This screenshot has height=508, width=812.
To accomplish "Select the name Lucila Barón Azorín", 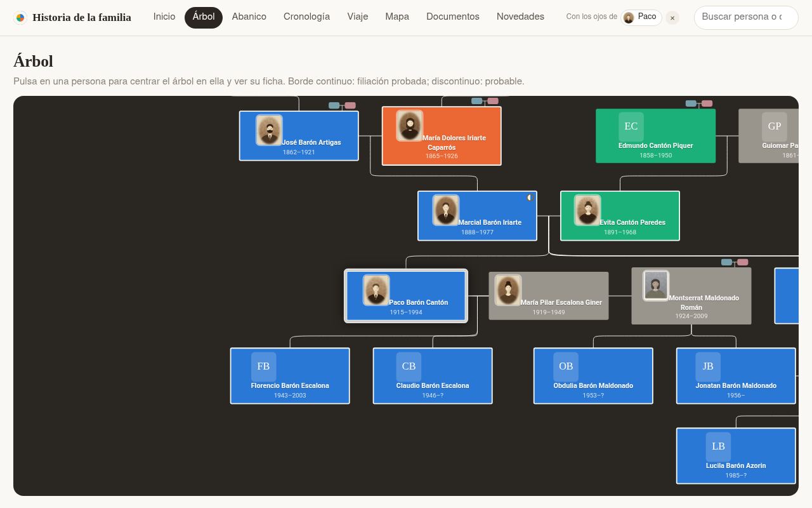I will [736, 465].
